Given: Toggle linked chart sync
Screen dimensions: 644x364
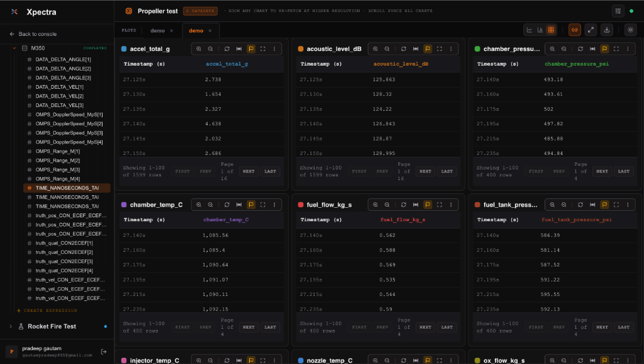Looking at the screenshot, I should click(575, 30).
